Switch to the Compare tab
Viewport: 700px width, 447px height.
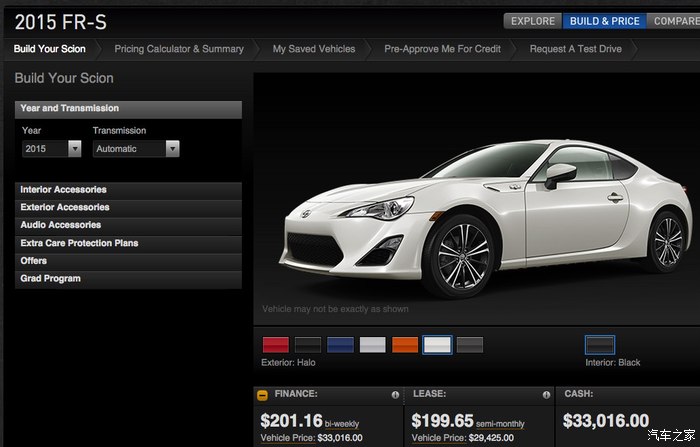click(x=676, y=21)
